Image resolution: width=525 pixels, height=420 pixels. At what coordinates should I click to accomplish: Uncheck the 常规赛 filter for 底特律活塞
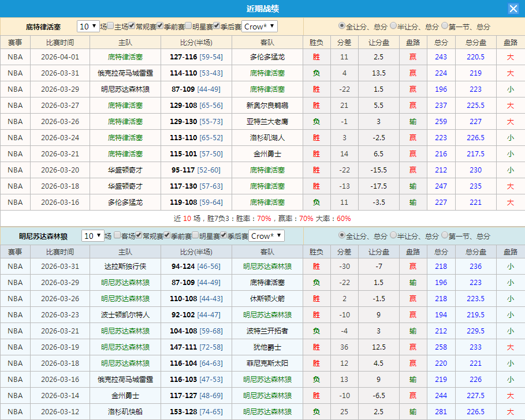[132, 26]
